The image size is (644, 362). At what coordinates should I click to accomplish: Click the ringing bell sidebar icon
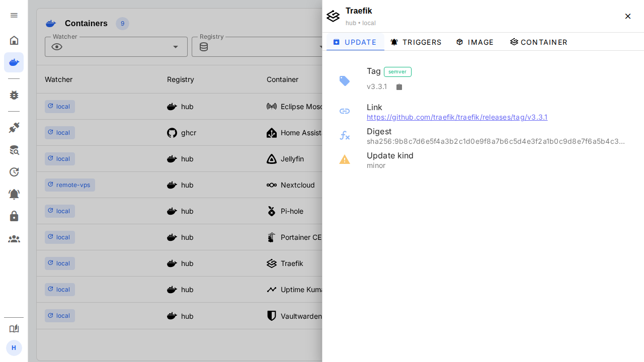14,194
